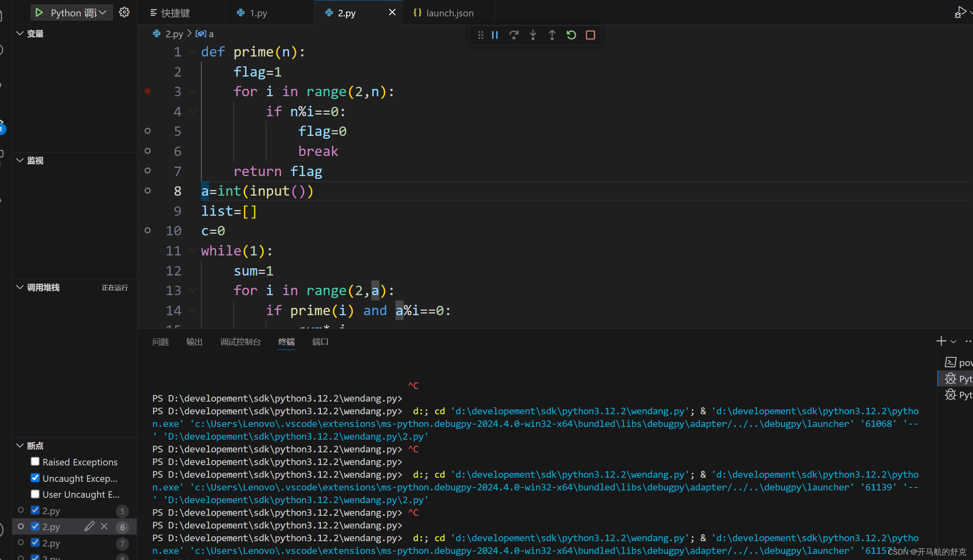This screenshot has height=560, width=973.
Task: Open launch.json via the gear icon
Action: [124, 13]
